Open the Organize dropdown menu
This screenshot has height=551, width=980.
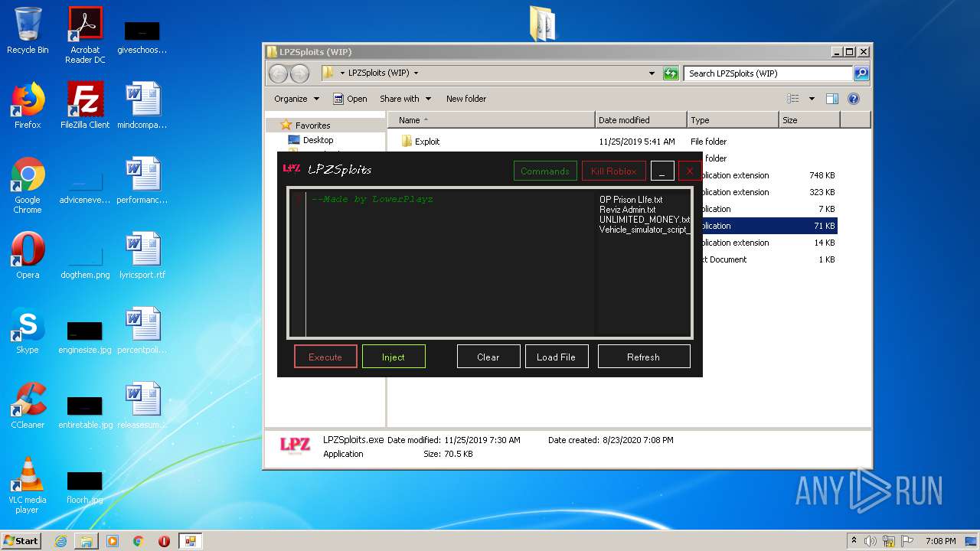296,99
